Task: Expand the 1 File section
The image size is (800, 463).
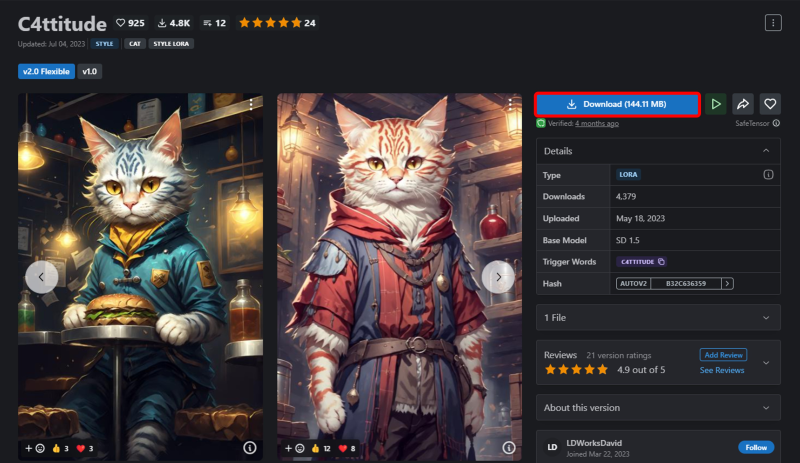Action: (658, 318)
